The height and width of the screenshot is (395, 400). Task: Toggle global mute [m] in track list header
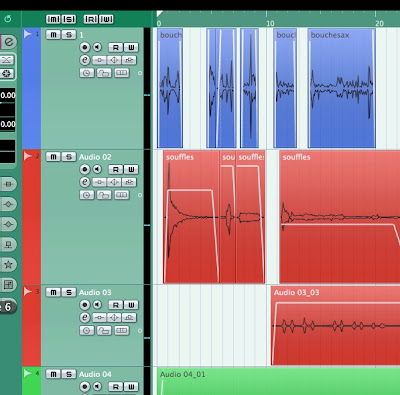pos(53,19)
